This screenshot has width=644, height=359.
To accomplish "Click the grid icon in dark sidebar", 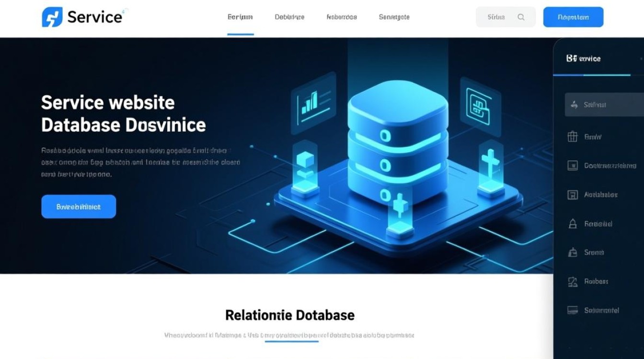I will (572, 137).
